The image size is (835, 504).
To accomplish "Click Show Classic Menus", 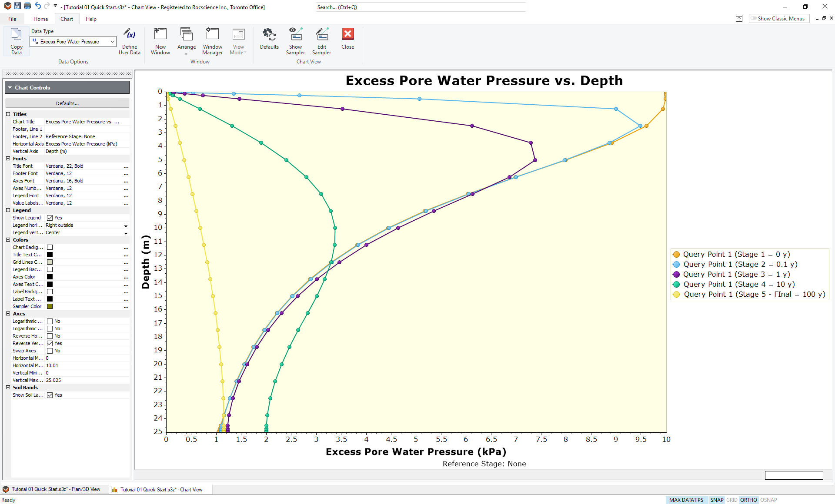I will coord(779,18).
